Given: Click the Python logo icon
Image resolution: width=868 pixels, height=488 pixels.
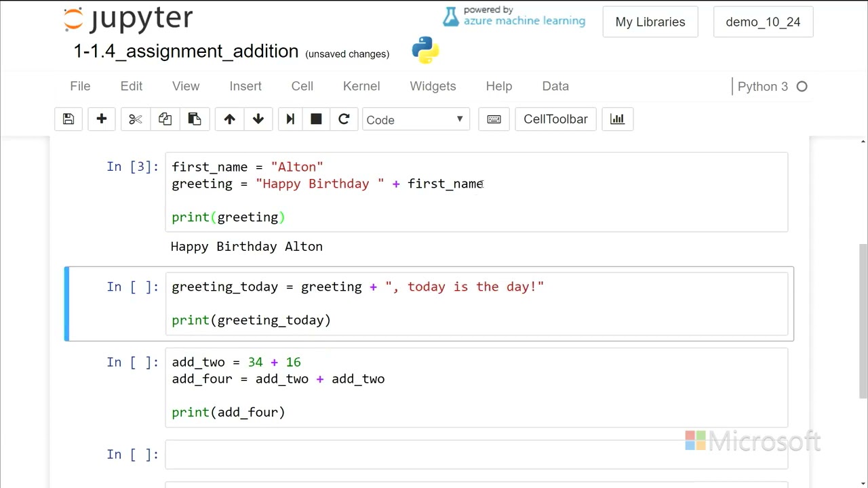Looking at the screenshot, I should (425, 50).
